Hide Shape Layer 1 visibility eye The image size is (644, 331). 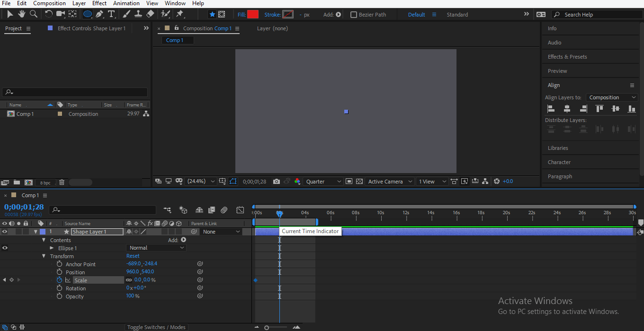[x=5, y=232]
